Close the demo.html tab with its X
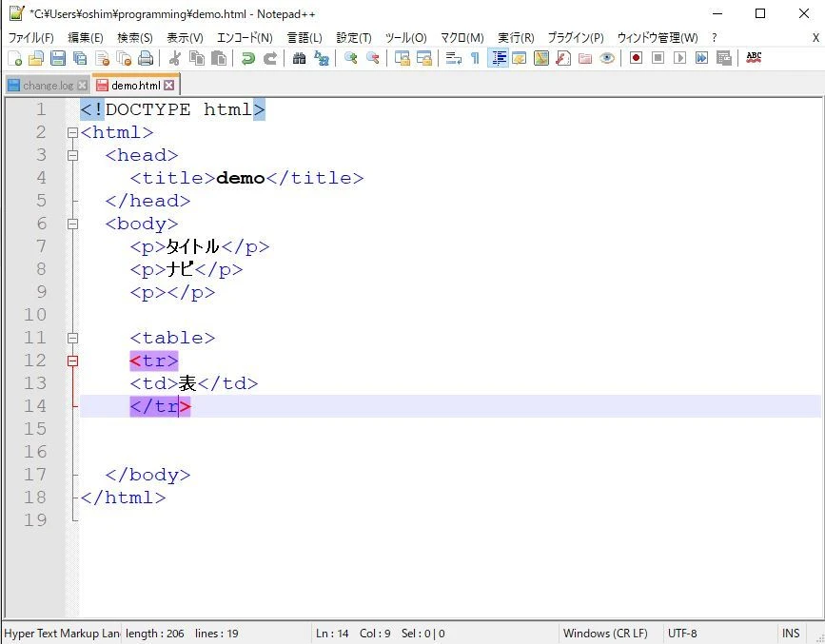Viewport: 825px width, 644px height. pos(168,86)
